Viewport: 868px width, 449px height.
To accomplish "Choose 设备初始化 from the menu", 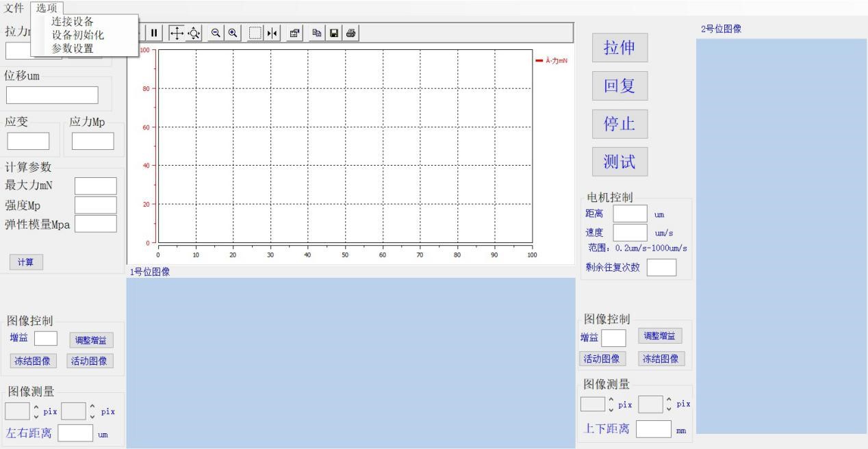I will pos(78,35).
